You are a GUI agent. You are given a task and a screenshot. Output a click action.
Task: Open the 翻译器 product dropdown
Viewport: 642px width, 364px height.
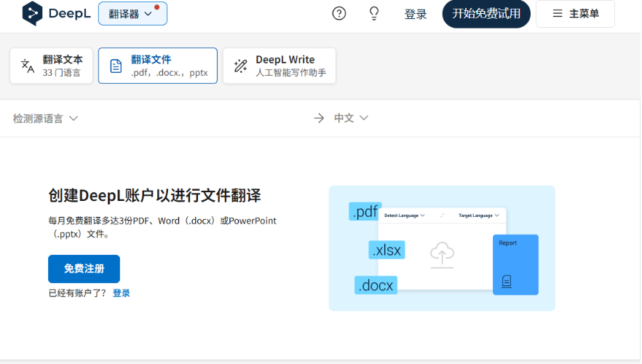132,14
